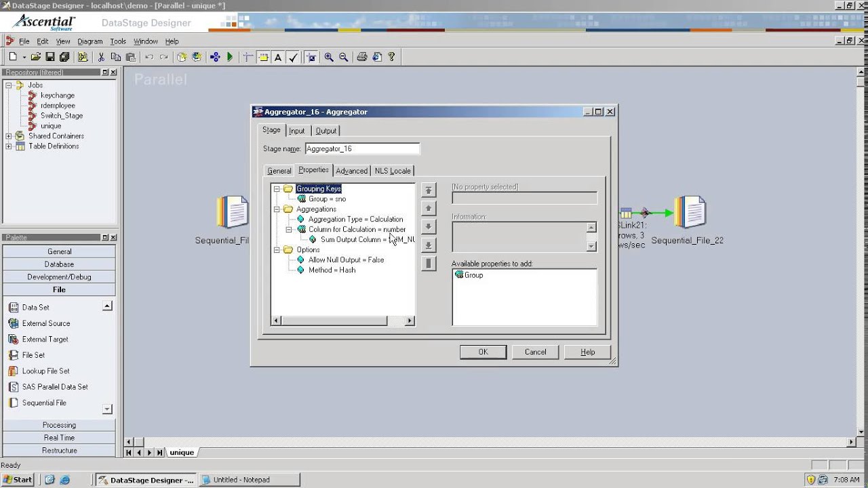Open keychange job in Repository

(58, 96)
